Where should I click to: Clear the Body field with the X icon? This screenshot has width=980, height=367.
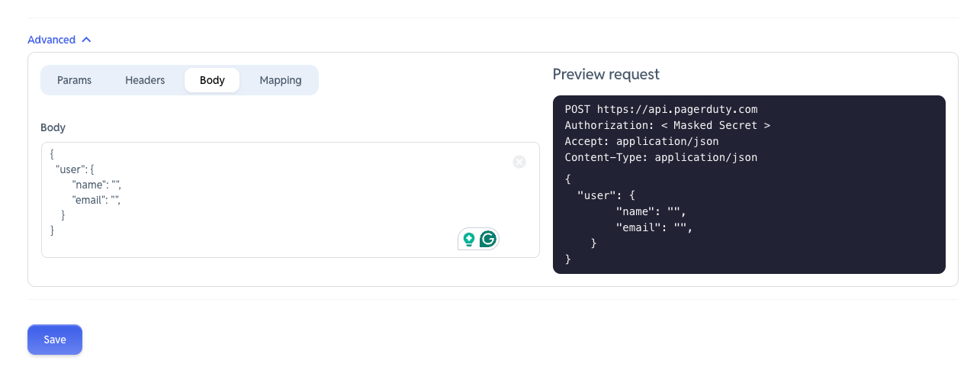pos(519,162)
